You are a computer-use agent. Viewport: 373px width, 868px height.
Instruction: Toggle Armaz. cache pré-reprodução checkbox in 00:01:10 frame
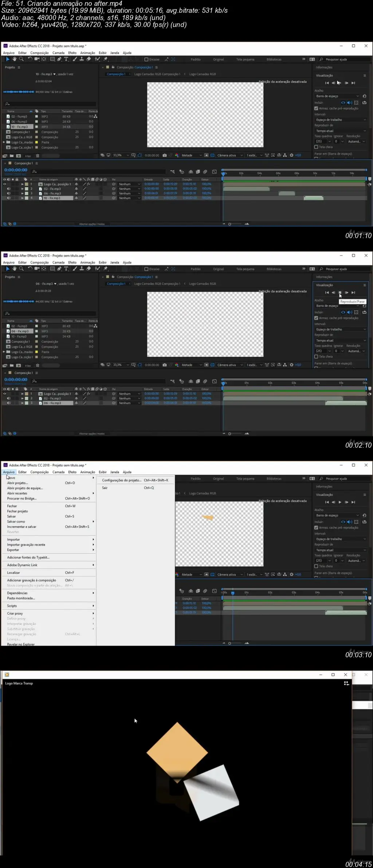click(316, 108)
